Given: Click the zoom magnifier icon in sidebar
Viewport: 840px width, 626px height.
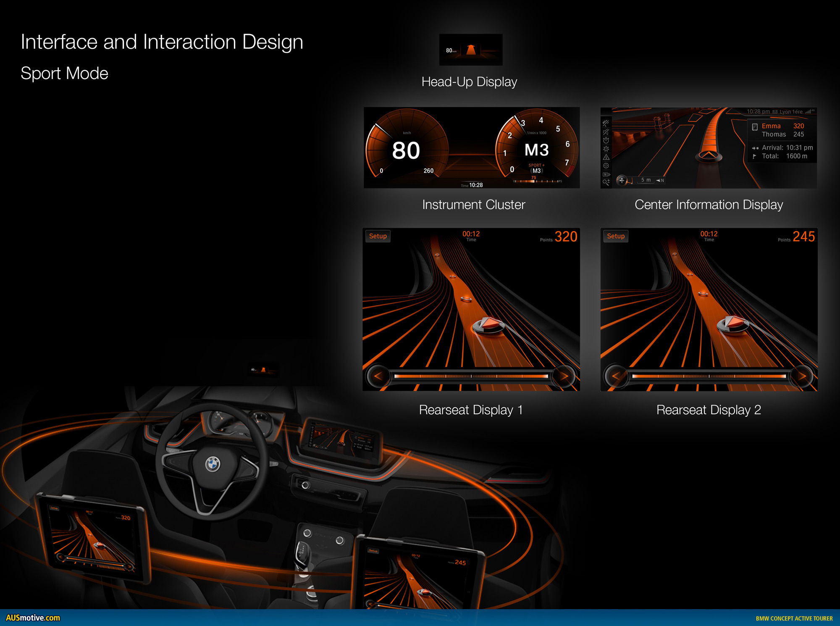Looking at the screenshot, I should [606, 182].
